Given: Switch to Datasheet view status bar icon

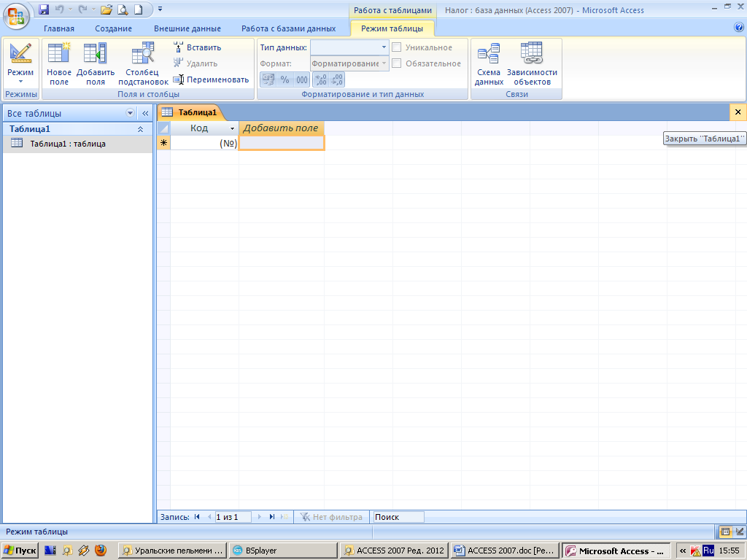Looking at the screenshot, I should tap(725, 532).
